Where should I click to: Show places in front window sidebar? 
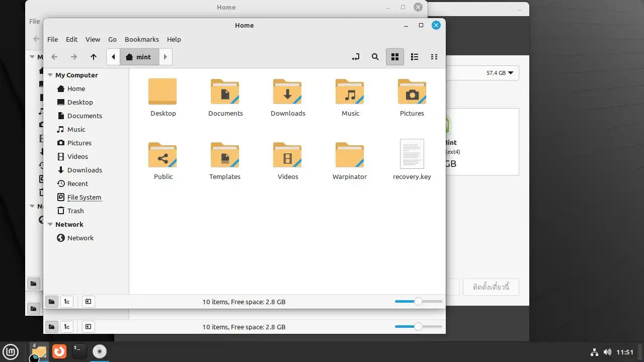coord(51,302)
